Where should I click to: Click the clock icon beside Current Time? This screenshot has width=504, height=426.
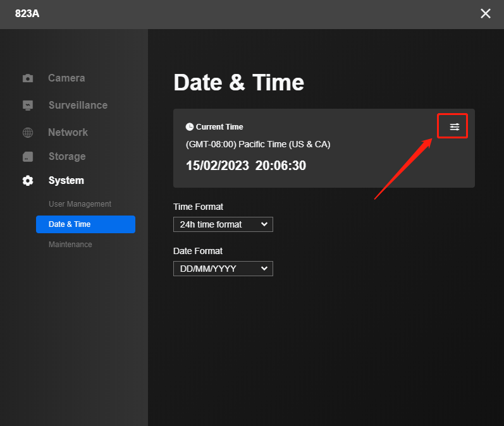coord(190,127)
